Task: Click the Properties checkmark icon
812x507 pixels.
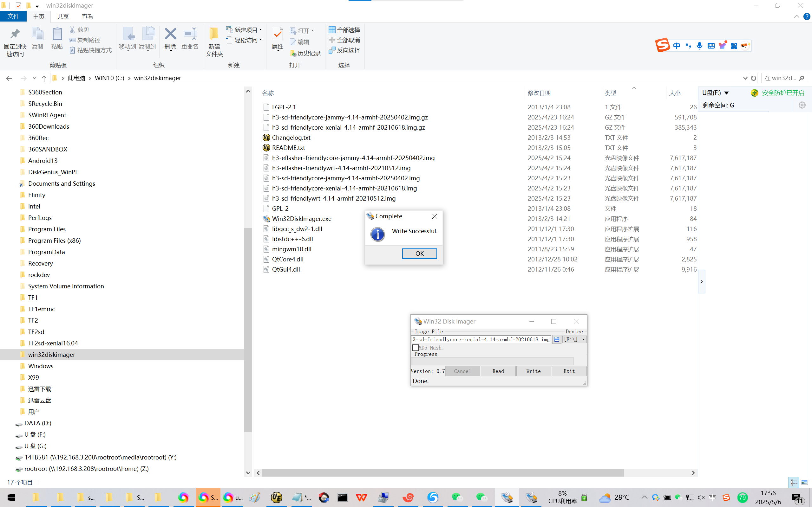Action: 278,34
